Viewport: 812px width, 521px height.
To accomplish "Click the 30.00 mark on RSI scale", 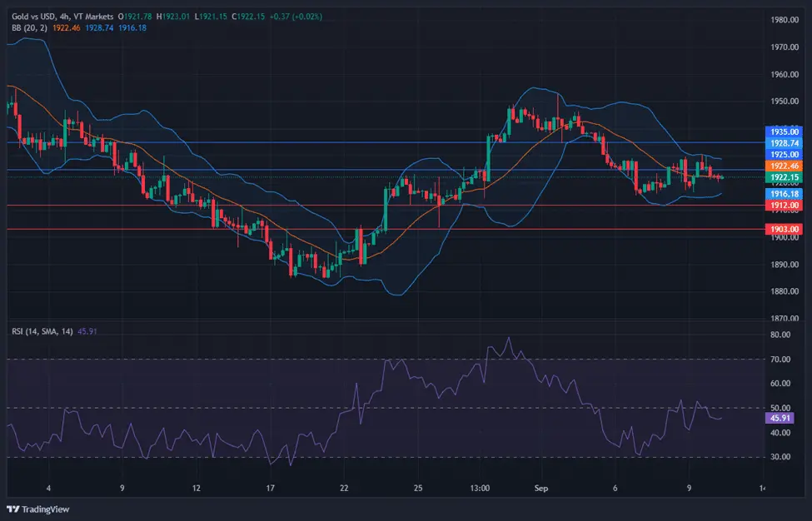I will coord(780,458).
